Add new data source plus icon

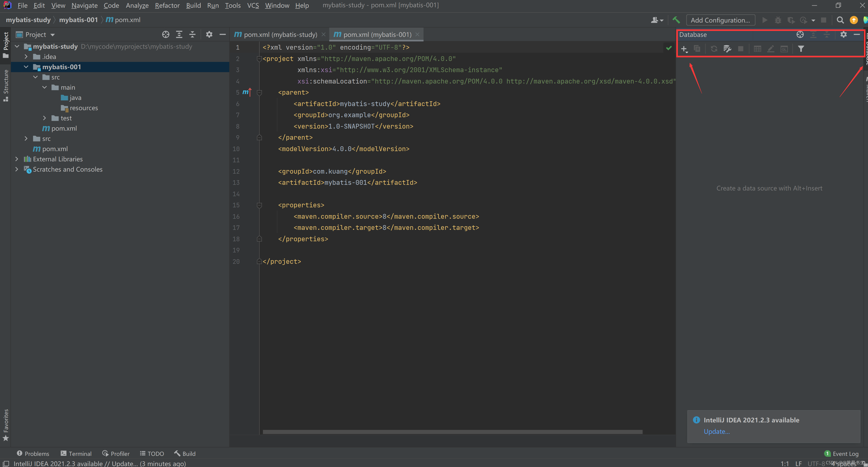(684, 49)
